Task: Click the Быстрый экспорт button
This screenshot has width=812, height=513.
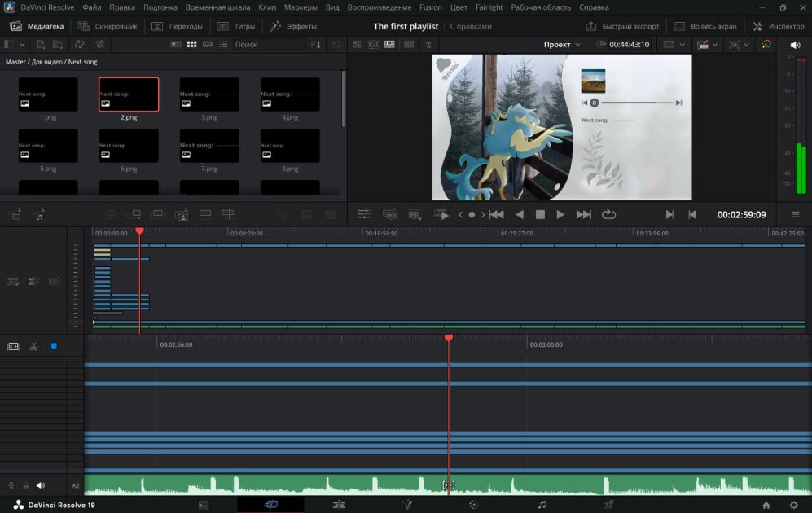Action: pos(622,26)
